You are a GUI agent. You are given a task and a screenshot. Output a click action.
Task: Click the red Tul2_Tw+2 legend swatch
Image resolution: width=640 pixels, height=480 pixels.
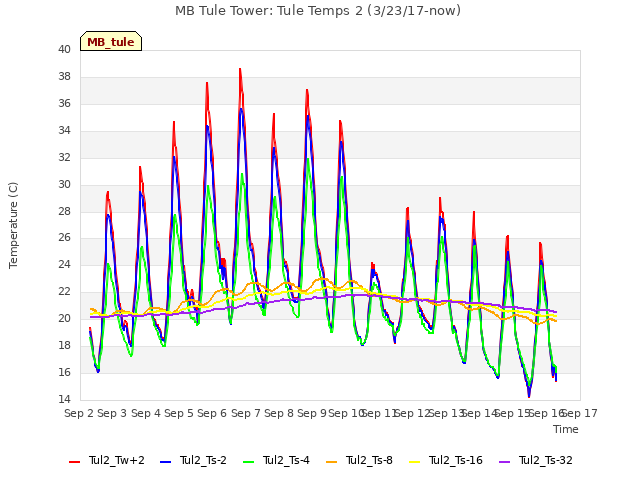[74, 462]
